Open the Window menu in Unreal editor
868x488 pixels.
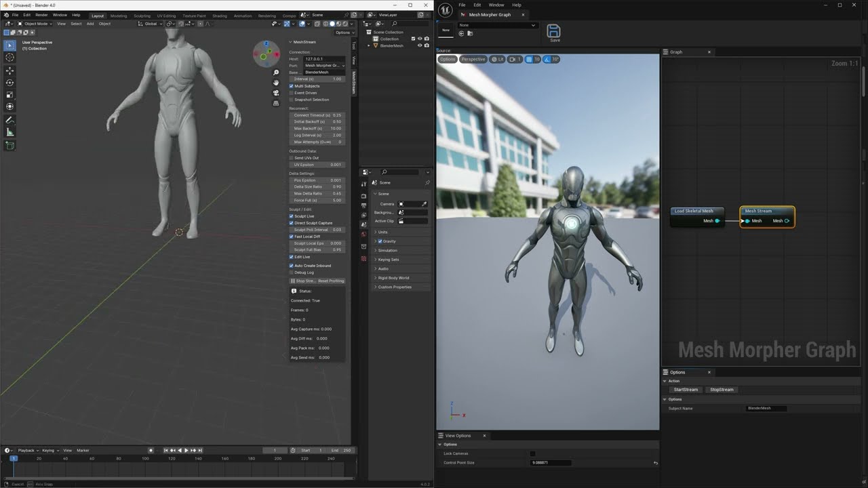496,5
